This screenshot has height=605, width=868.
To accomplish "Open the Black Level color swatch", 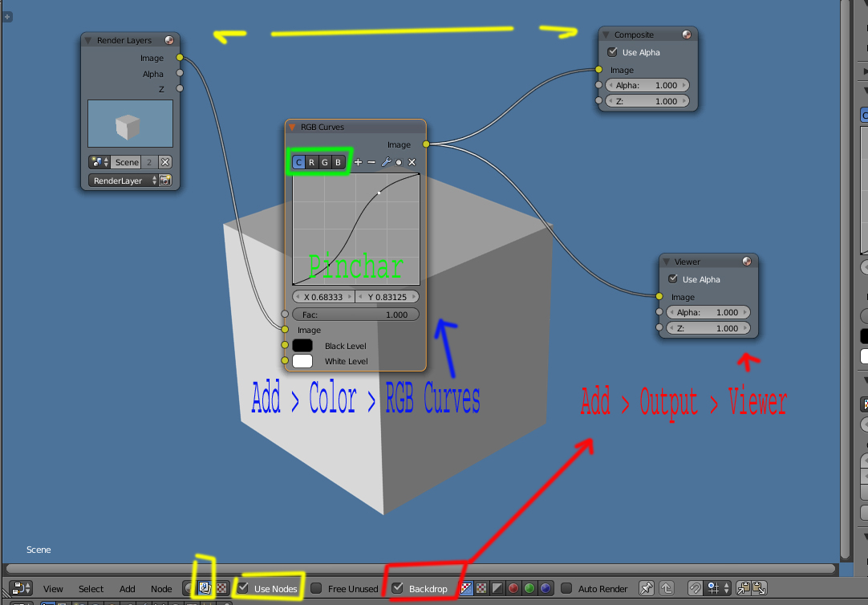I will (302, 345).
